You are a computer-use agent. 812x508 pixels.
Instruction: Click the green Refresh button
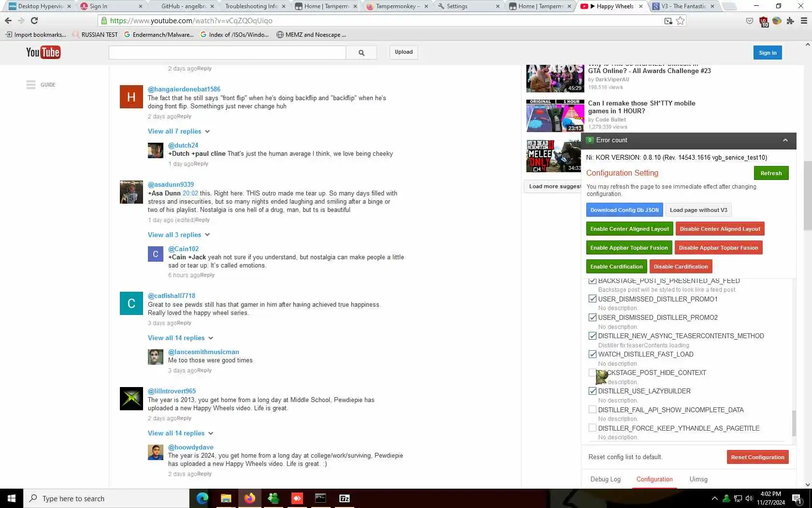pos(771,173)
